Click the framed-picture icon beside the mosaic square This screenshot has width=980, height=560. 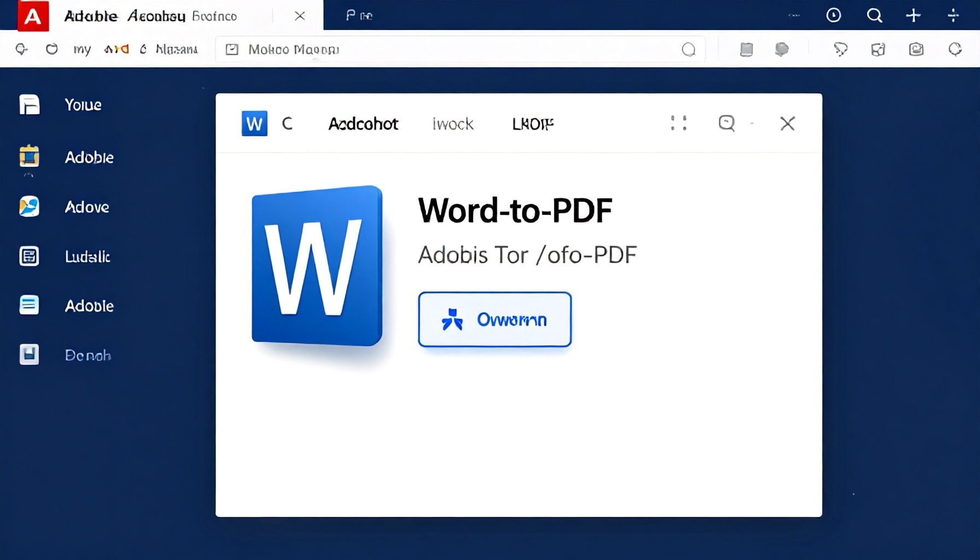click(916, 50)
